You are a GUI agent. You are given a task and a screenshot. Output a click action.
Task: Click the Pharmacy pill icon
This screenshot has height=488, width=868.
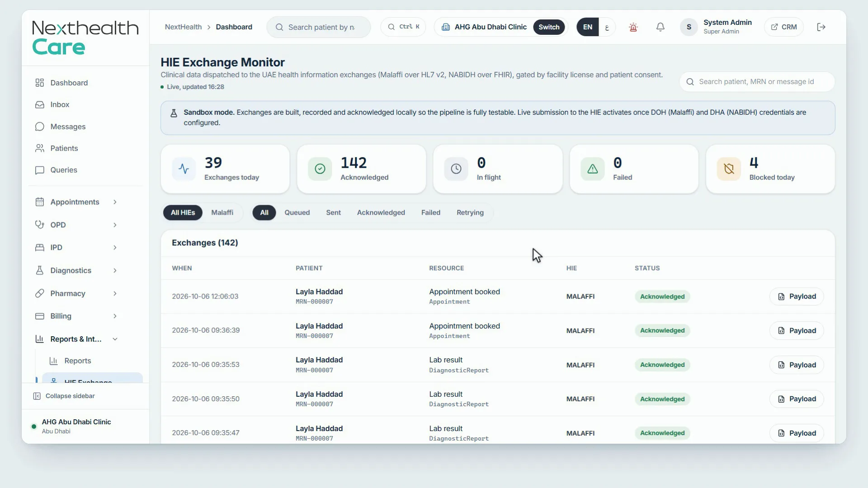40,293
